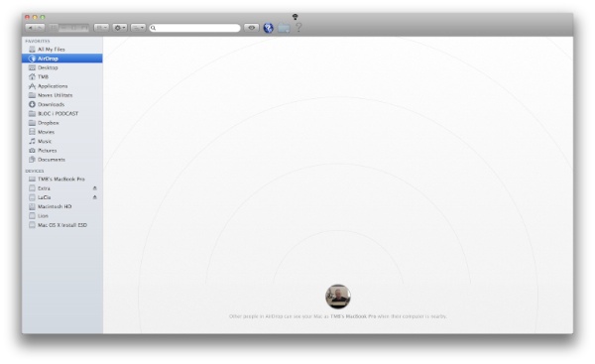Image resolution: width=595 pixels, height=364 pixels.
Task: Click inside the Finder search field
Action: (194, 28)
